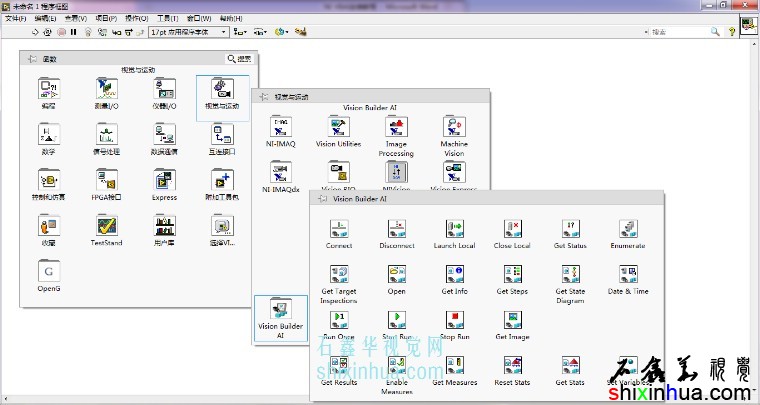Image resolution: width=760 pixels, height=405 pixels.
Task: Click the red Abort Execution button
Action: (x=61, y=32)
